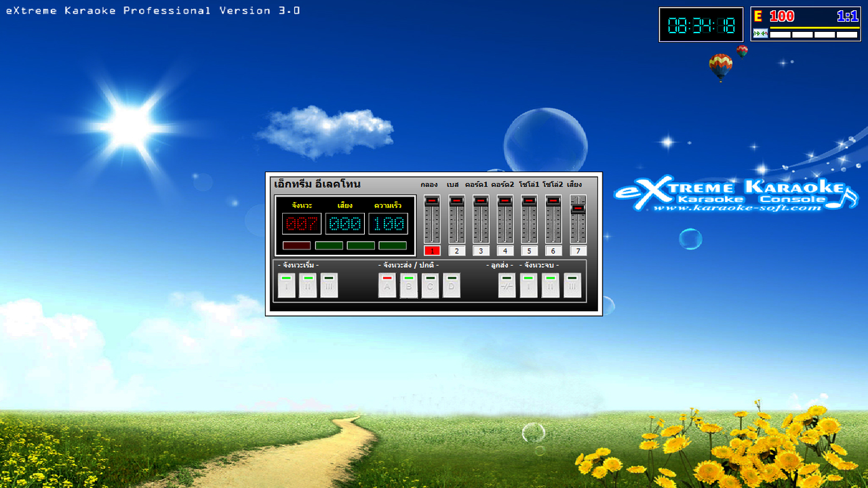Click the yellow progress bar under the tempo
The height and width of the screenshot is (488, 868).
814,28
